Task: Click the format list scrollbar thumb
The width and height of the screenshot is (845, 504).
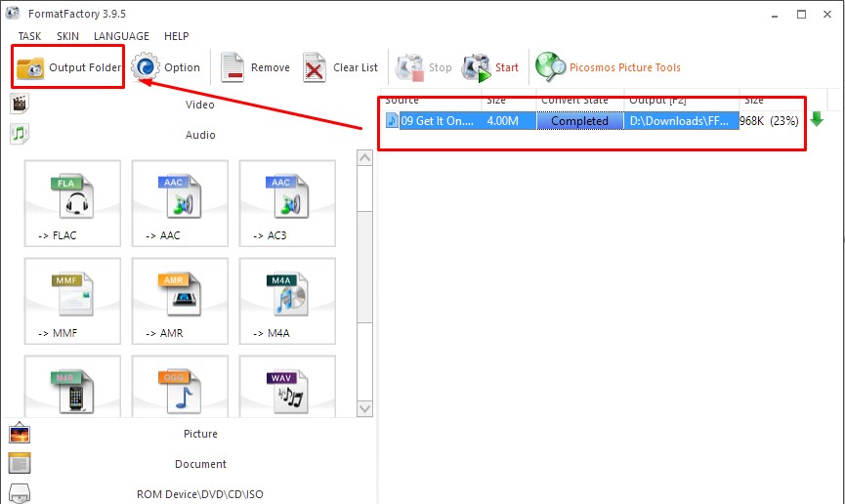Action: [364, 267]
